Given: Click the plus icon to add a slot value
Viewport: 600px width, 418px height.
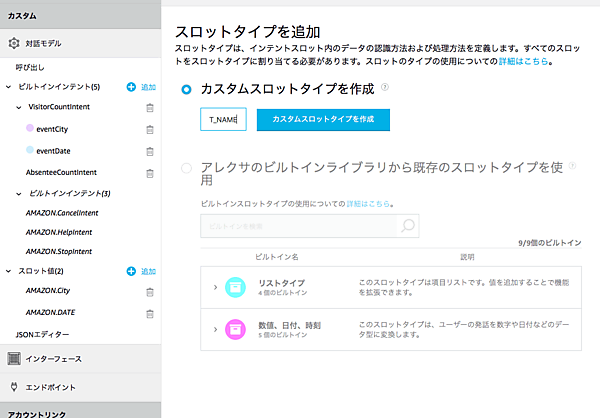Looking at the screenshot, I should coord(131,271).
